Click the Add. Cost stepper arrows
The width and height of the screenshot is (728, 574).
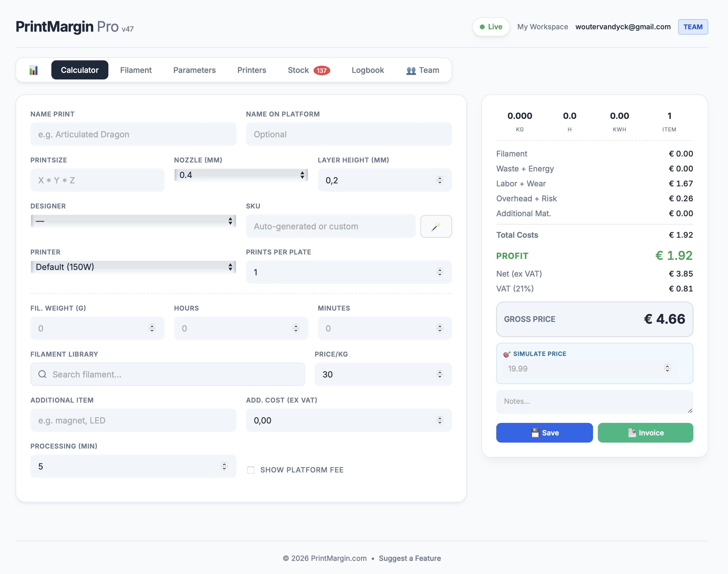[x=440, y=420]
